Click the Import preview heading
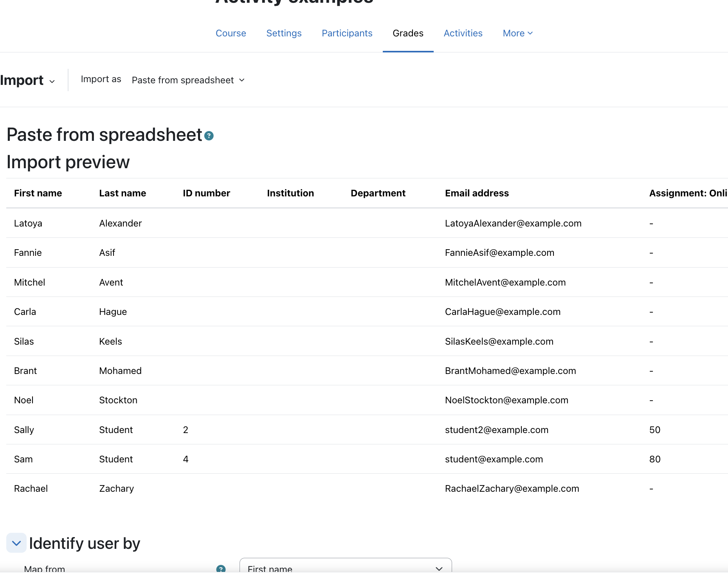Screen dimensions: 728x586 coord(68,162)
